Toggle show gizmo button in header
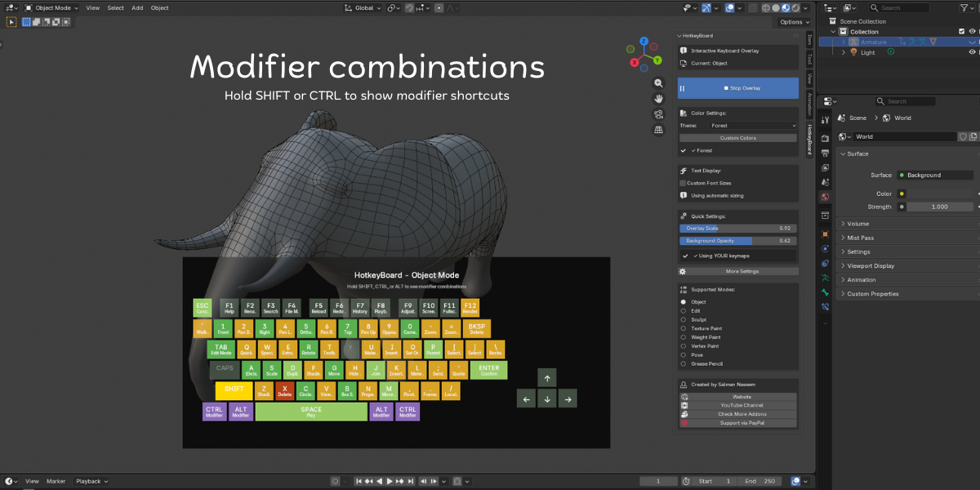Screen dimensions: 980x490 click(707, 7)
